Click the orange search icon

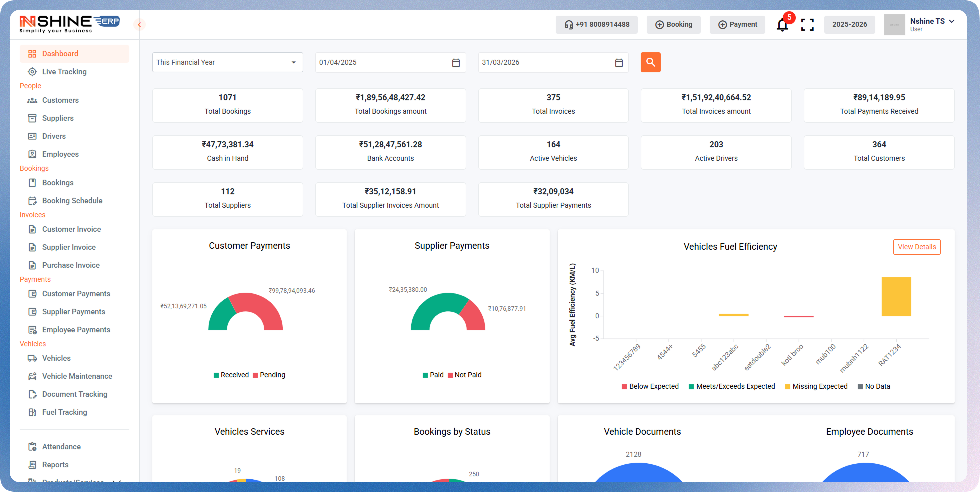[x=650, y=62]
